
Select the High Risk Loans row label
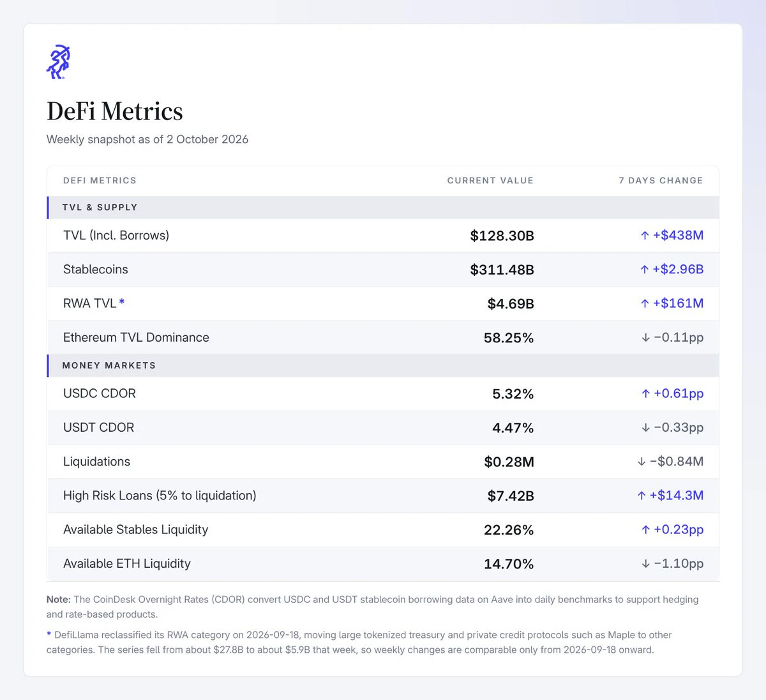pyautogui.click(x=160, y=496)
